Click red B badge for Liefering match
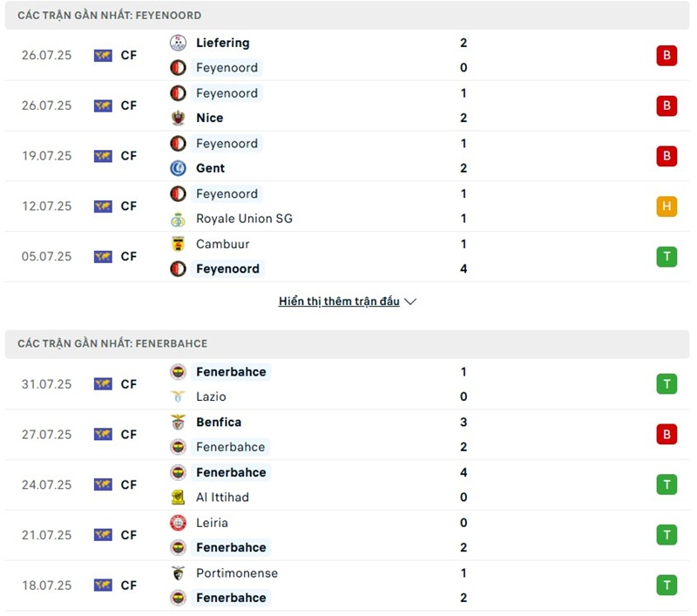This screenshot has height=616, width=697. coord(667,56)
